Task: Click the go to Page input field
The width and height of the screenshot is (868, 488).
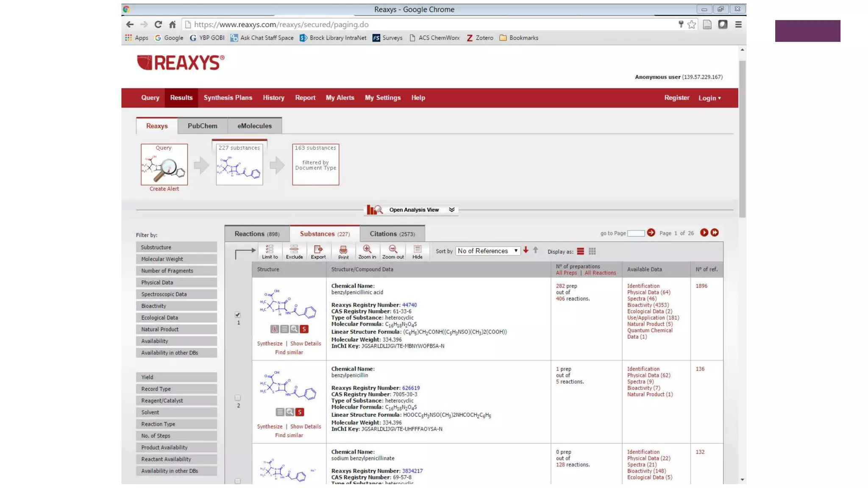Action: pos(635,233)
